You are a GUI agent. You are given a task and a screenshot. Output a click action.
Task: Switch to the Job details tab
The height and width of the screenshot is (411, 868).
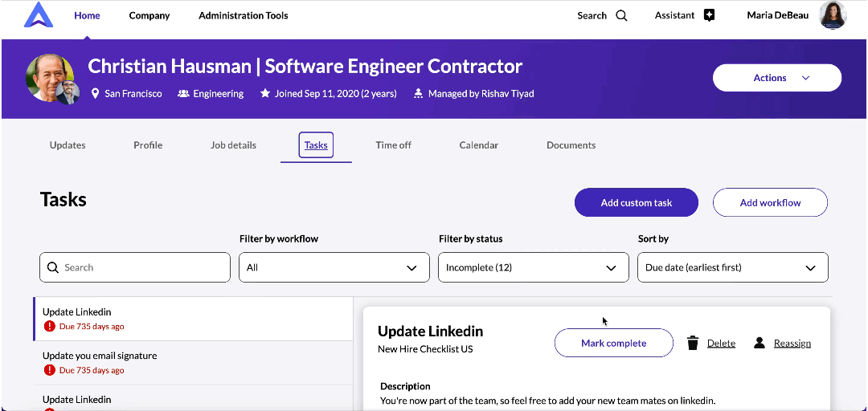tap(233, 145)
